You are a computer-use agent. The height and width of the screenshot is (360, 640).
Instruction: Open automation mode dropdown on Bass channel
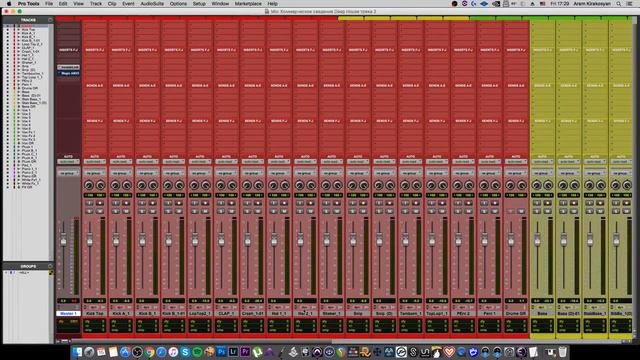(x=542, y=162)
